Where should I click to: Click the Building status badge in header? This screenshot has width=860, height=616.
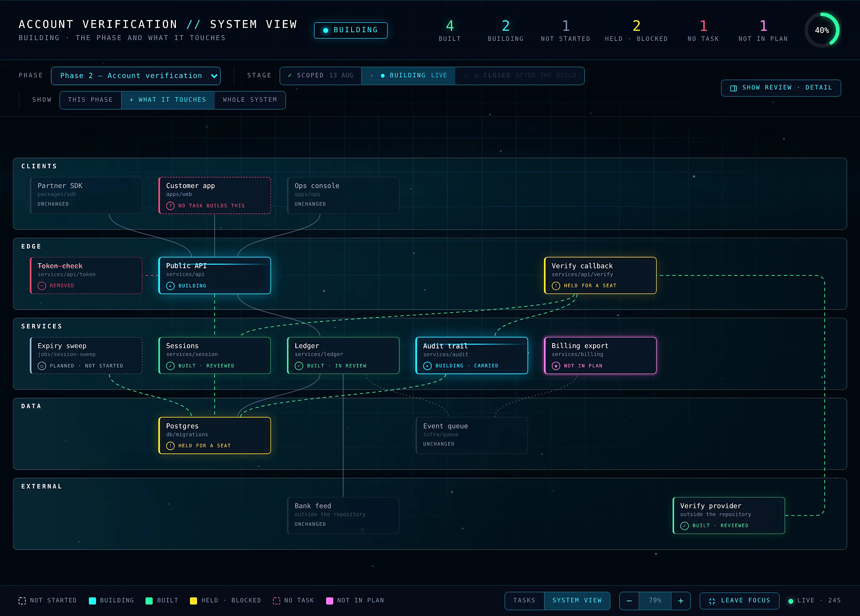click(351, 30)
